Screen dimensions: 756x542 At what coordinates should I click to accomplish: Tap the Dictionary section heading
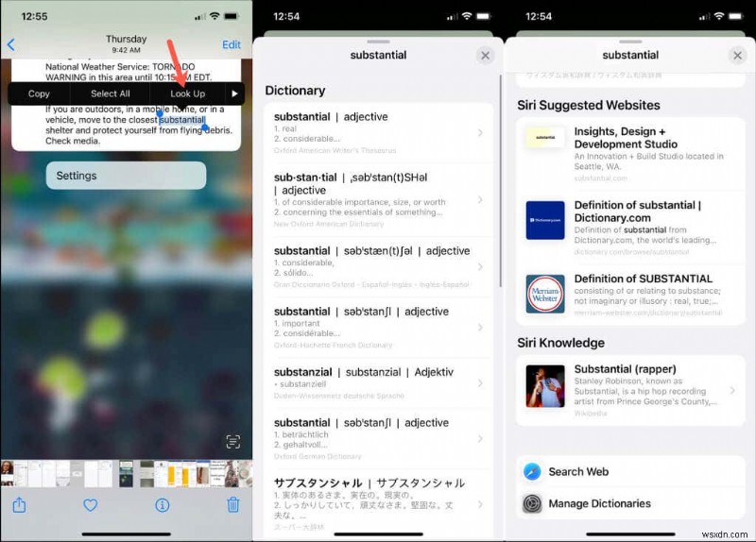point(295,91)
